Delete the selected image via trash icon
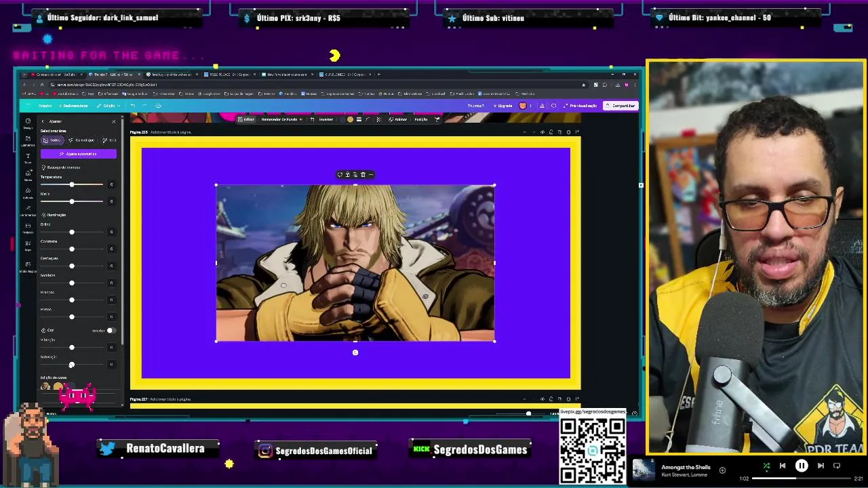 363,174
